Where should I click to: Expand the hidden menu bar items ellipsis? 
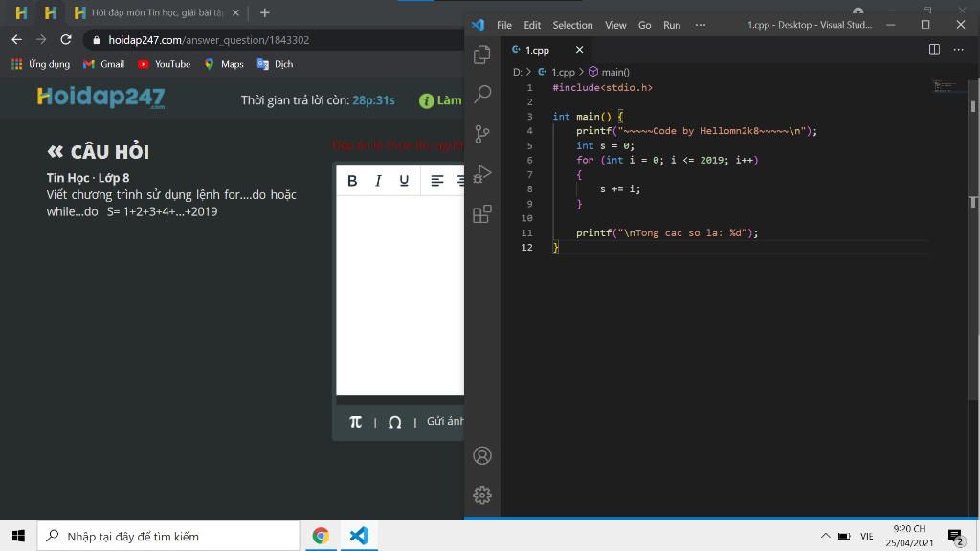coord(701,25)
